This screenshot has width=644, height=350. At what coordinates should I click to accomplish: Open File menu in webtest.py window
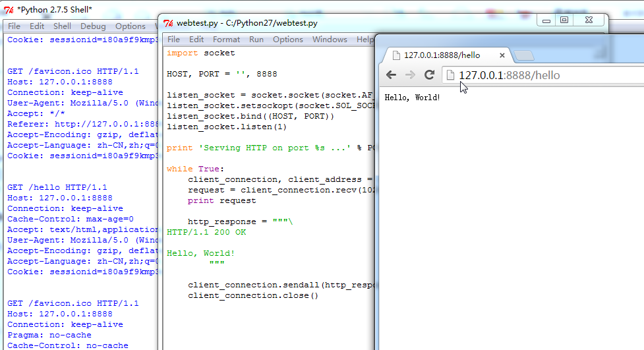pyautogui.click(x=173, y=39)
